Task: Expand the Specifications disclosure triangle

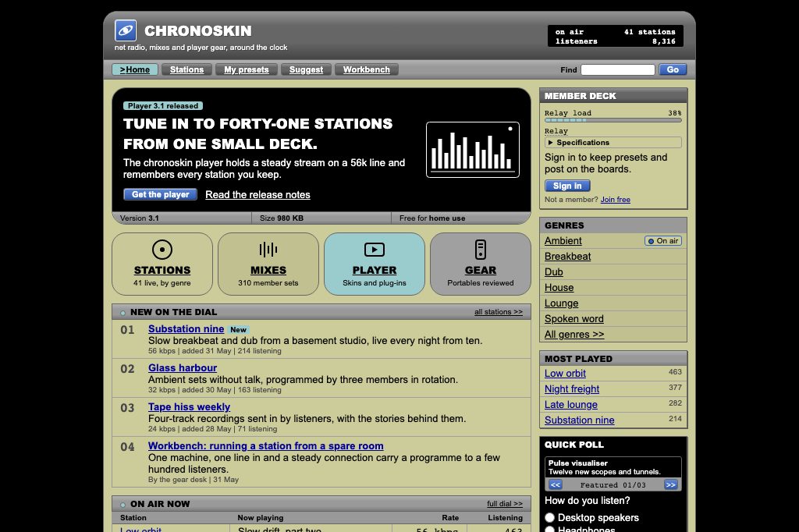Action: pos(550,143)
